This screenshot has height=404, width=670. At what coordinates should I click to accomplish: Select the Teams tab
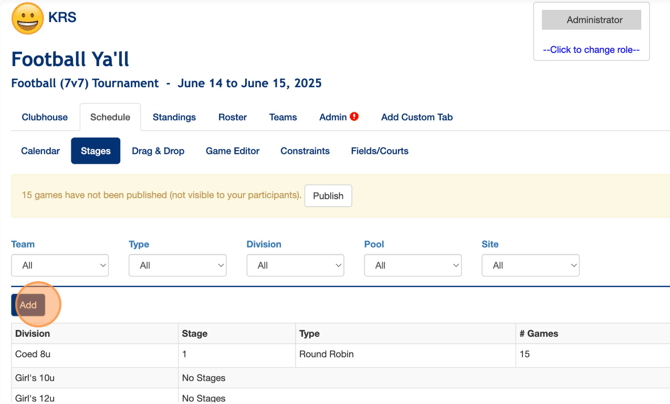coord(283,117)
